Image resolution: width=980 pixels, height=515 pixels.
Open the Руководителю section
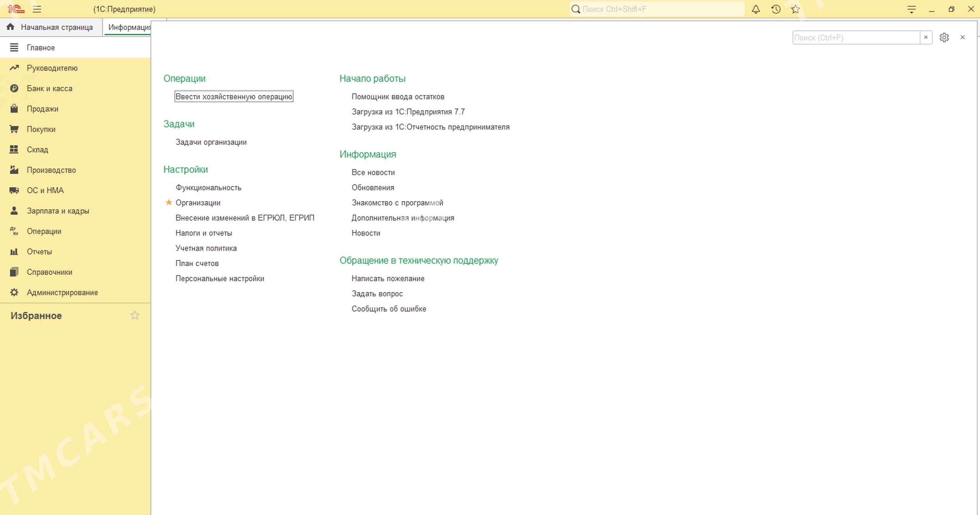[x=75, y=68]
